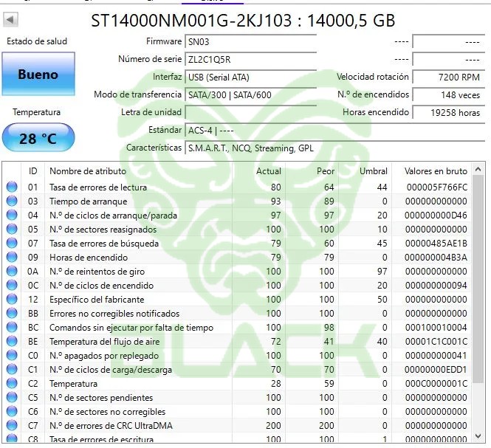Click status orb for ciclos de carga/descarga
Image resolution: width=491 pixels, height=448 pixels.
point(12,370)
